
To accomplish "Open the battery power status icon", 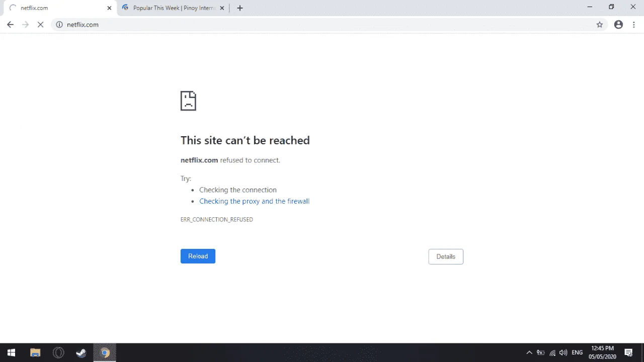I will 541,353.
